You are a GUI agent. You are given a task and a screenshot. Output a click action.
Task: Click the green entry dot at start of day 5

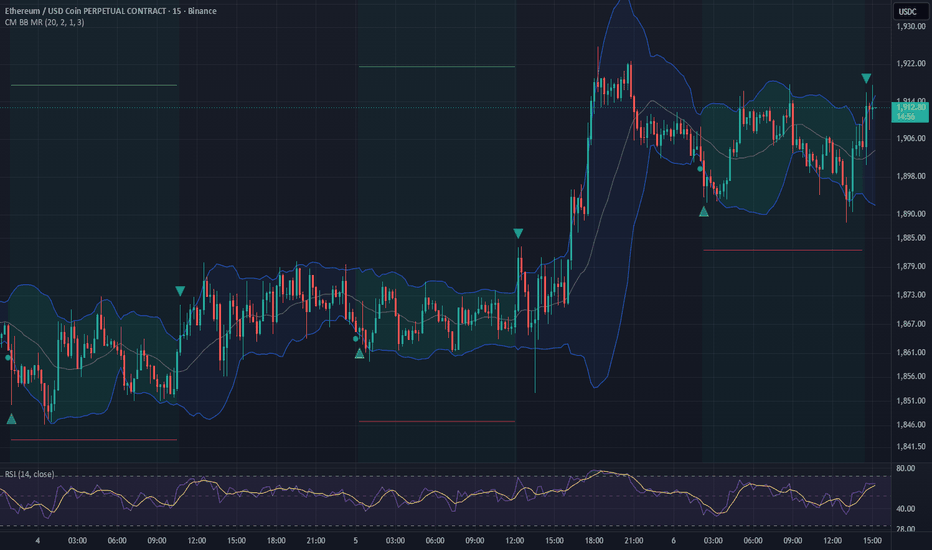(355, 339)
